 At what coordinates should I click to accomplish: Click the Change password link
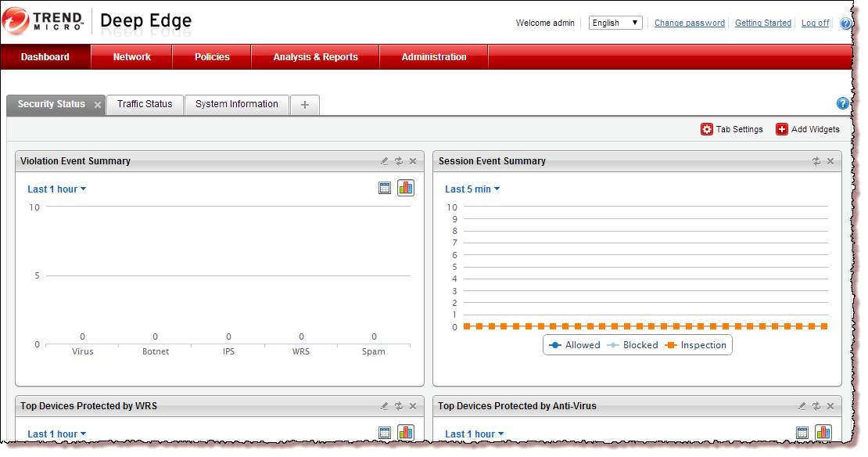689,23
